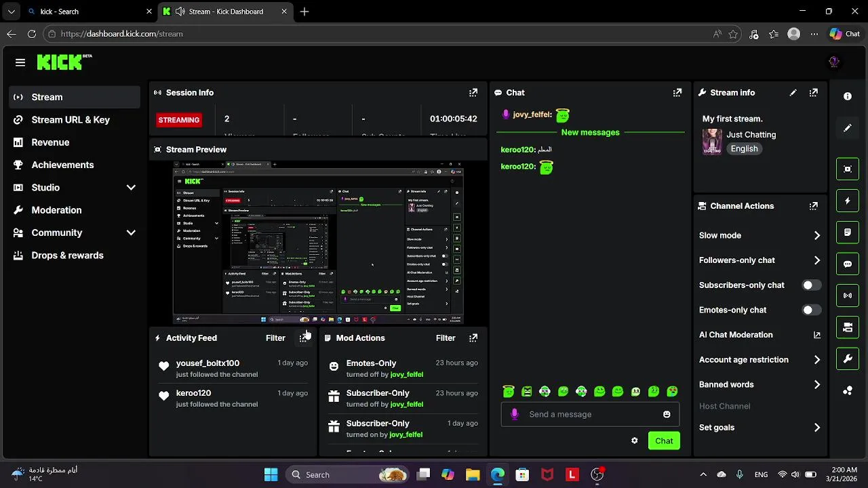This screenshot has width=868, height=488.
Task: Open Drops & rewards page
Action: click(x=75, y=256)
